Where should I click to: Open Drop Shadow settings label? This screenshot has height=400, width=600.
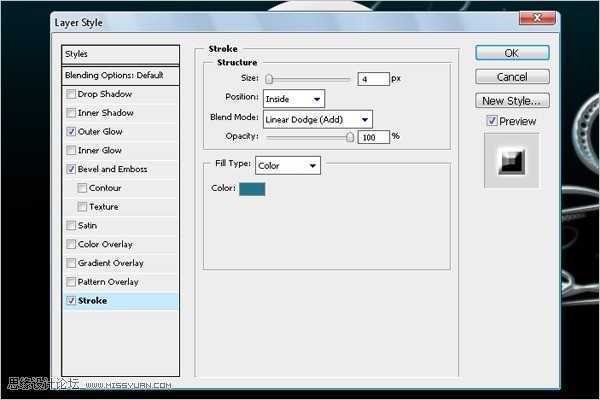tap(104, 94)
